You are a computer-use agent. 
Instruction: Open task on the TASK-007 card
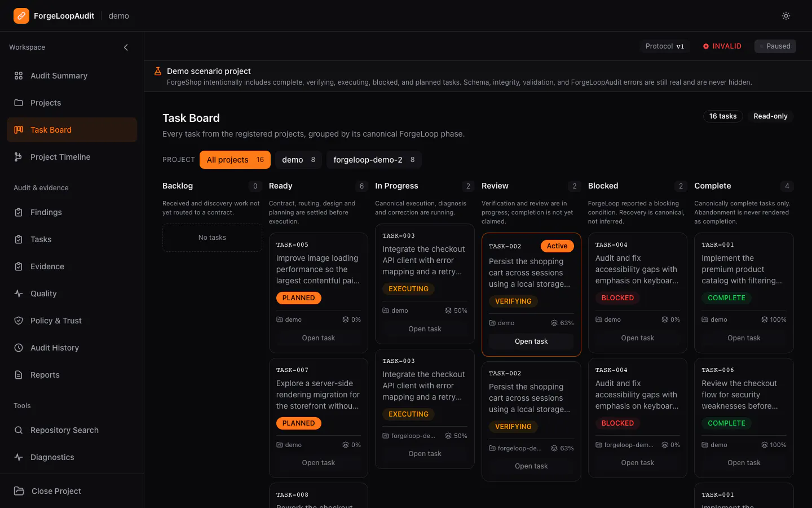(x=319, y=463)
